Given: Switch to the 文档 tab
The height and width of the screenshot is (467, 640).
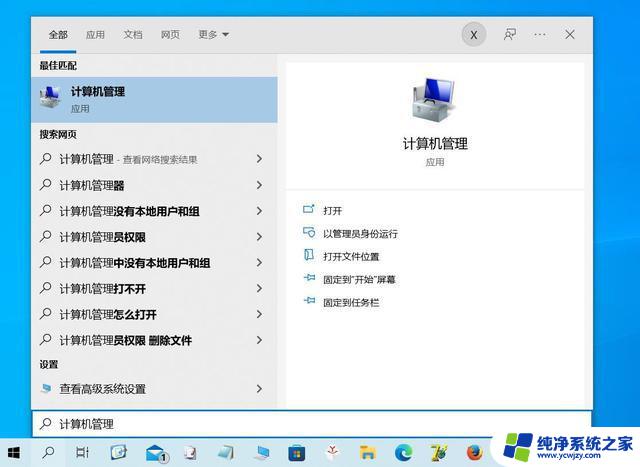Looking at the screenshot, I should pyautogui.click(x=133, y=35).
